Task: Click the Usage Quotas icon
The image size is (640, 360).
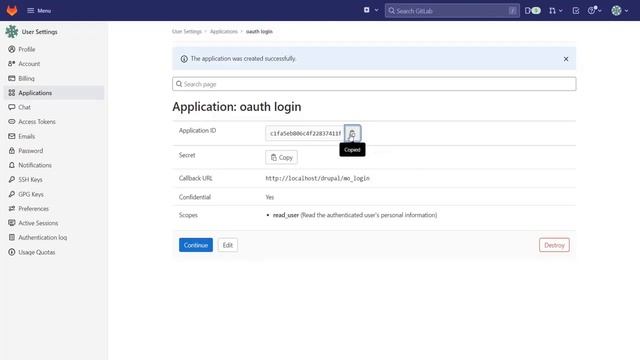Action: pyautogui.click(x=11, y=252)
